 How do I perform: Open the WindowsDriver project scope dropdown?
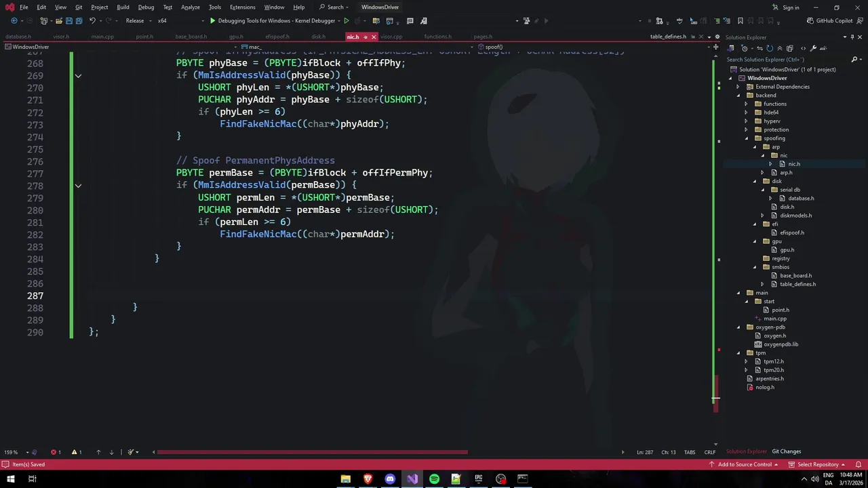click(x=121, y=47)
